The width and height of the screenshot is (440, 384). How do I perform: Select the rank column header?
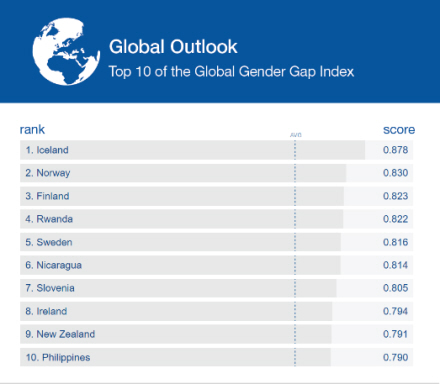(x=32, y=129)
